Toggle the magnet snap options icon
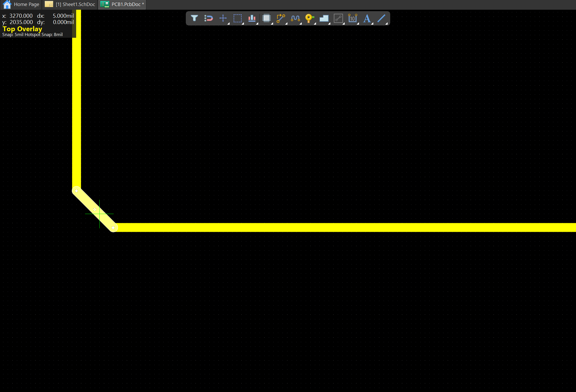 coord(208,18)
